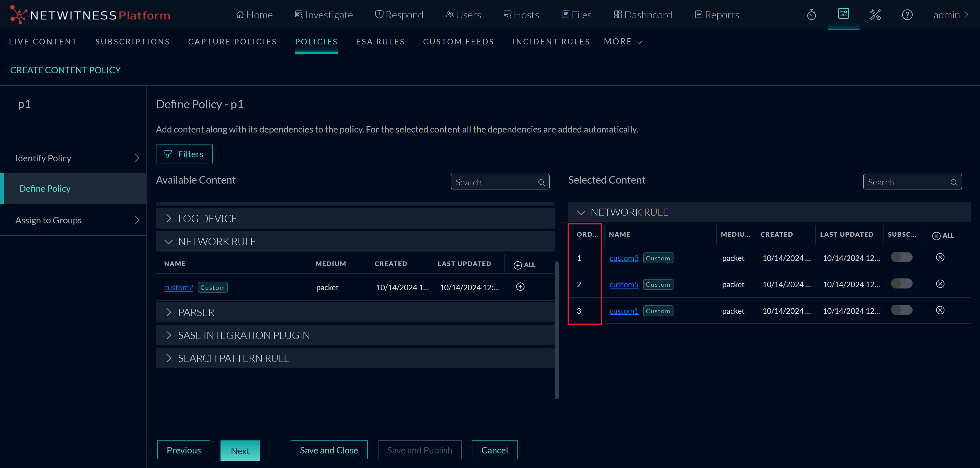Toggle subscription switch for custom5

click(x=901, y=284)
